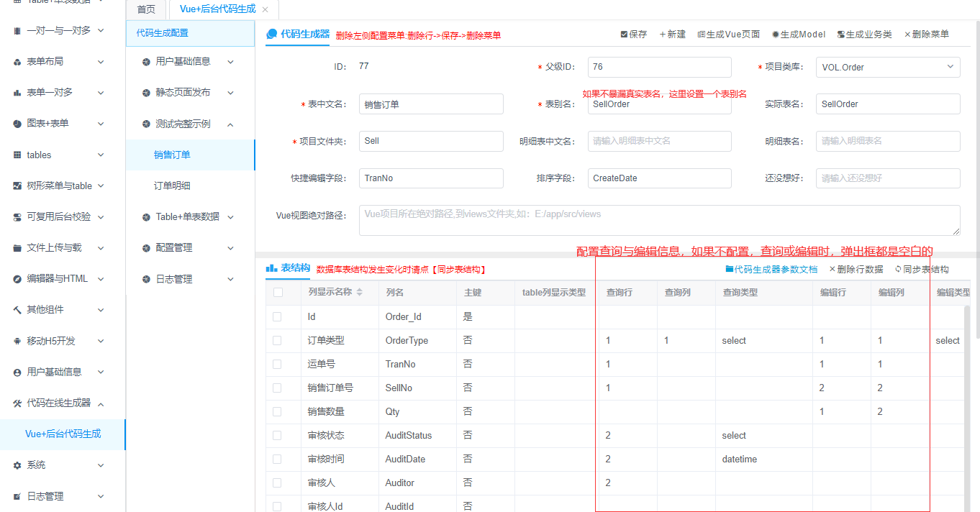
Task: Expand 用户基础信息 in config tree
Action: 230,62
